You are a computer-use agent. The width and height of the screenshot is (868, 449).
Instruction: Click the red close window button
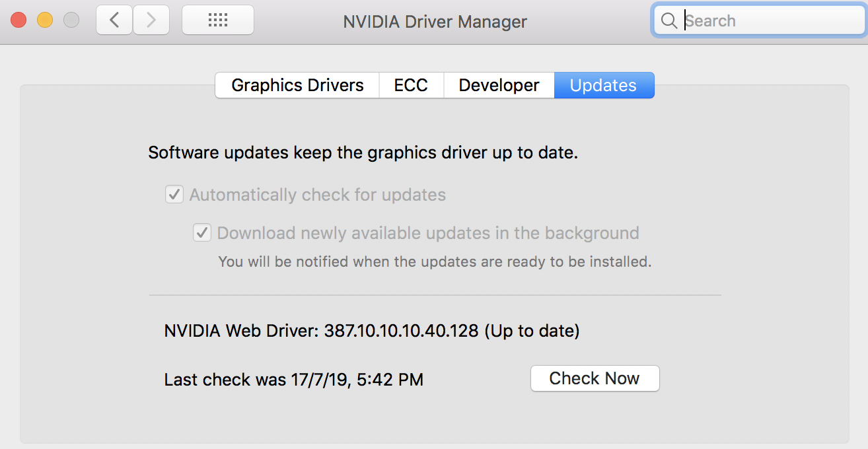click(18, 20)
